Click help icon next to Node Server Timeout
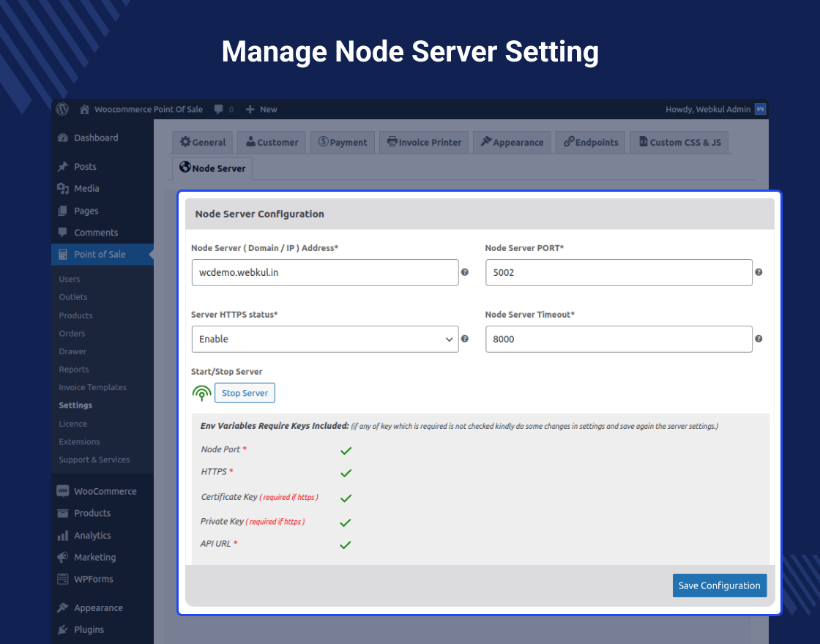Image resolution: width=820 pixels, height=644 pixels. [758, 339]
